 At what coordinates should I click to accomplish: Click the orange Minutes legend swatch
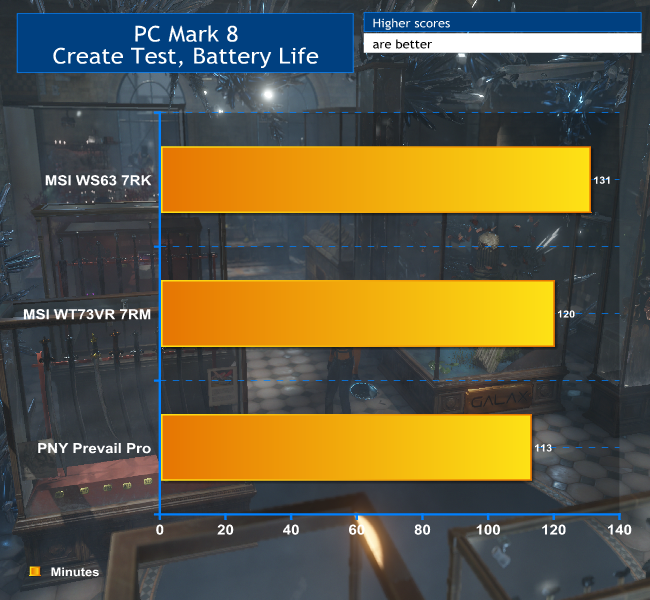(x=35, y=571)
